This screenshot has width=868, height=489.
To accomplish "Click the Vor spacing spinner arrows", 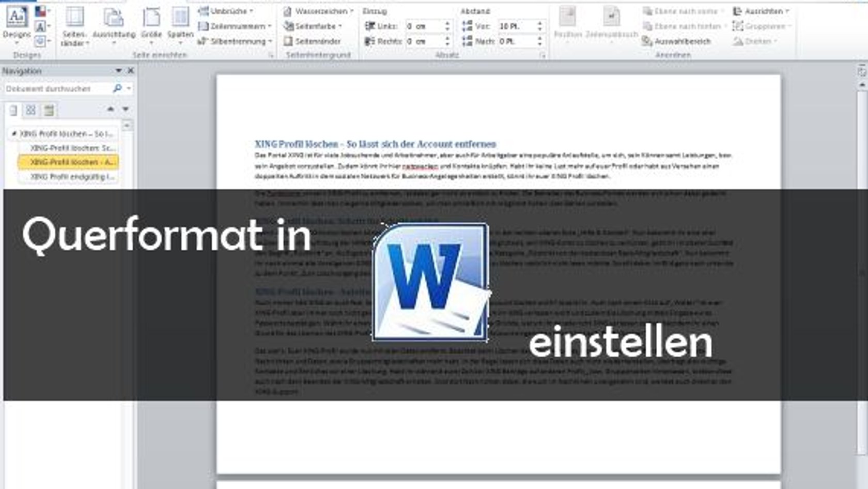I will [x=540, y=26].
